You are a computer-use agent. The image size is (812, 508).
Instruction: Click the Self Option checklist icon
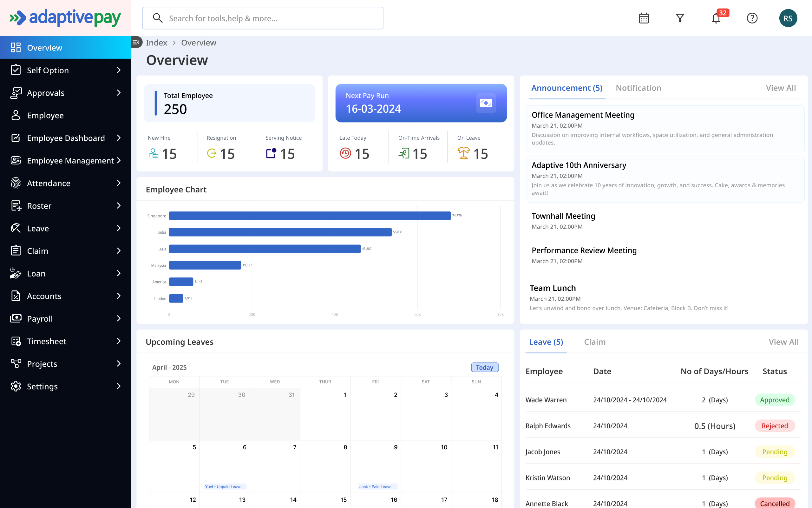16,70
